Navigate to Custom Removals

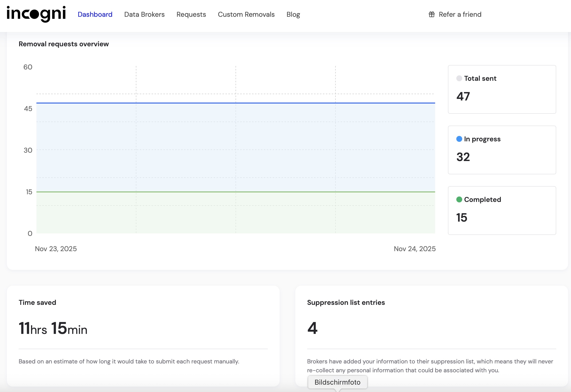tap(246, 14)
